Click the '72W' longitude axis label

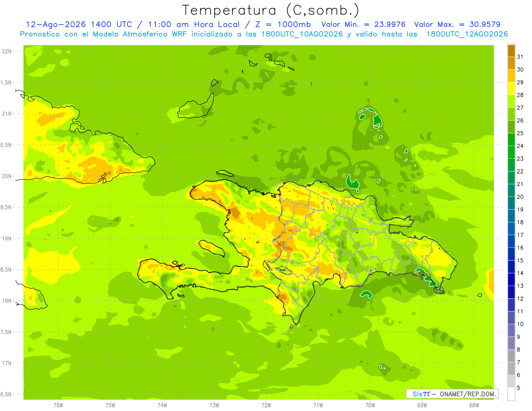click(266, 405)
